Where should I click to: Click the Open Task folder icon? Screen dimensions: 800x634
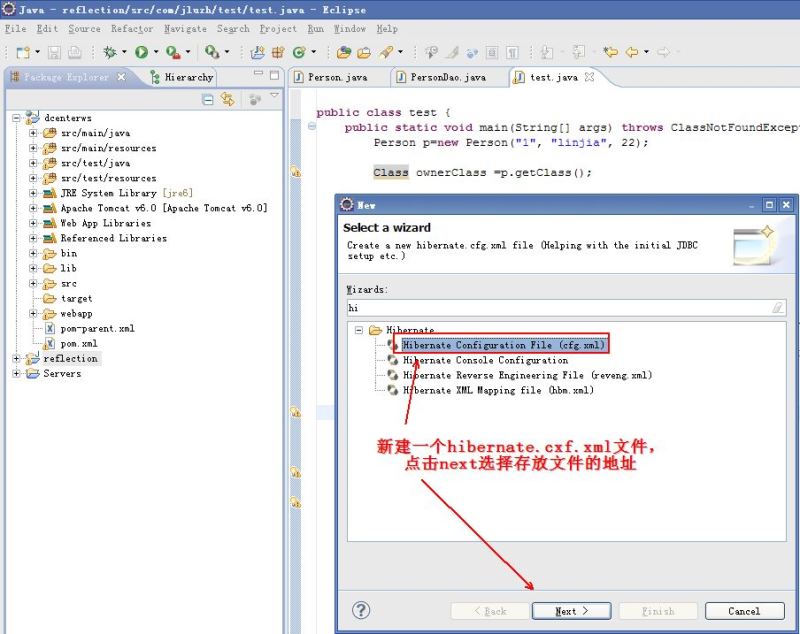point(364,52)
